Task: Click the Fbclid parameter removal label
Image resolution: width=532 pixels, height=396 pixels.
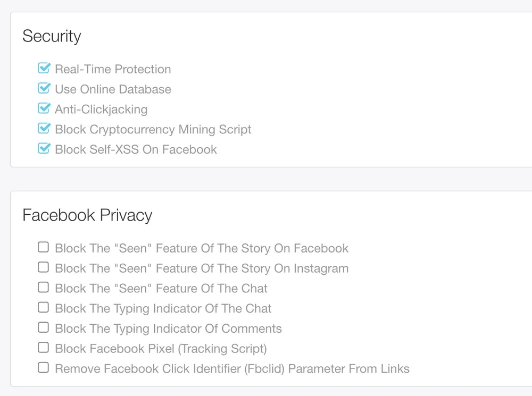Action: (x=232, y=369)
